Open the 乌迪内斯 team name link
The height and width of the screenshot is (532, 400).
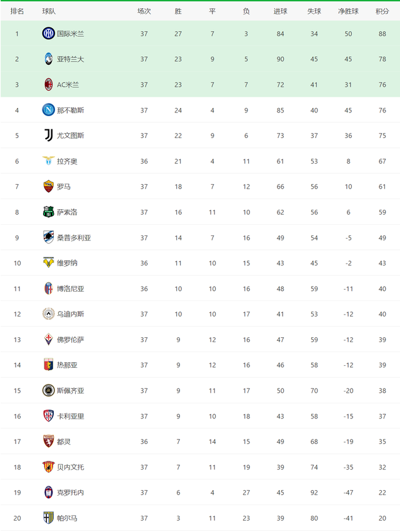pos(70,314)
